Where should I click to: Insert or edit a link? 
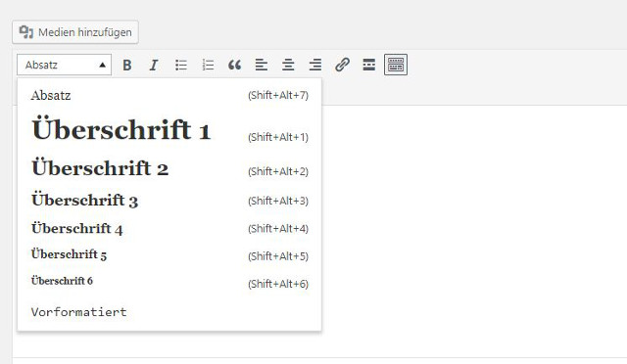342,65
